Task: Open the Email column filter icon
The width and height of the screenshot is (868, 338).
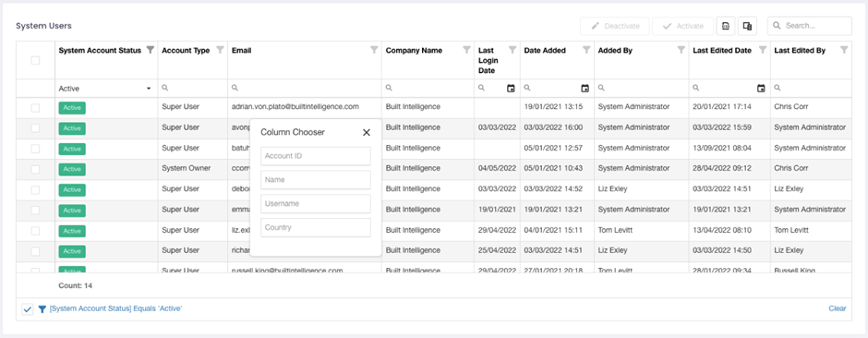Action: 374,50
